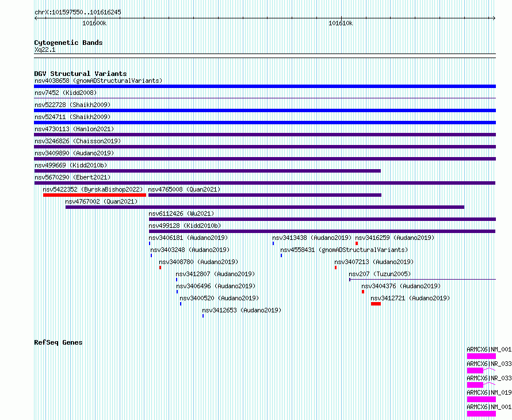512x420 pixels.
Task: Click red bar under nsv5422352
Action: [94, 195]
